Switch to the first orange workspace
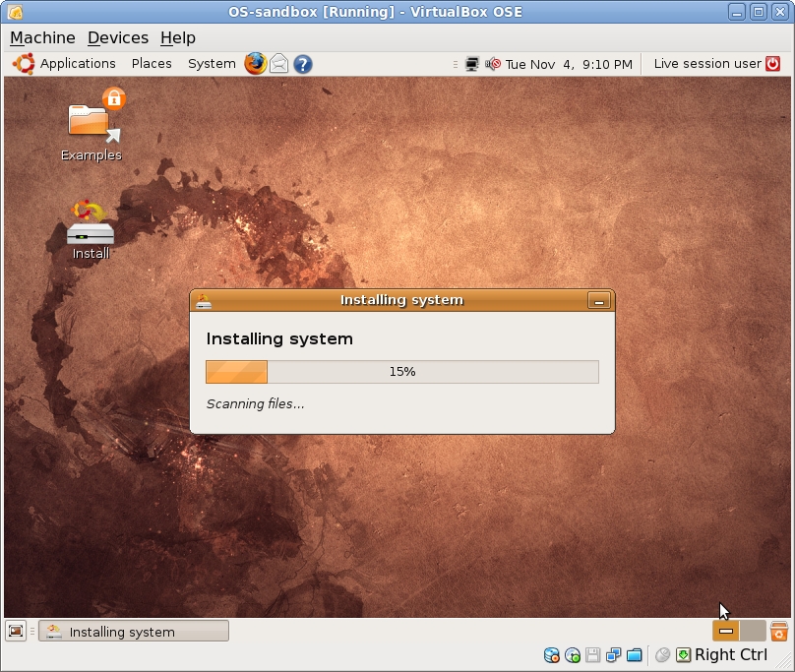Image resolution: width=795 pixels, height=672 pixels. pyautogui.click(x=725, y=631)
